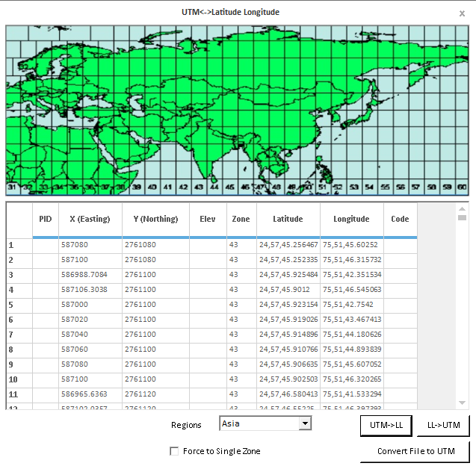Click easting cell 587000
476x469 pixels.
click(90, 305)
